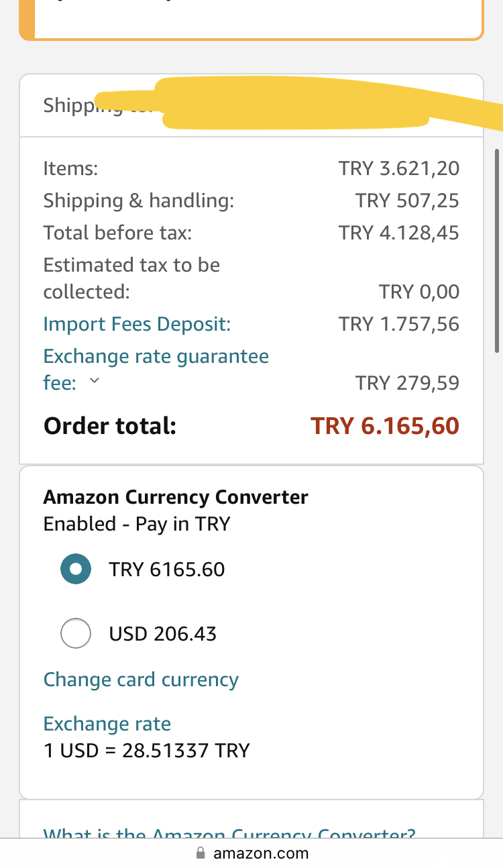503x868 pixels.
Task: Select the TRY 6165.60 radio button
Action: click(x=76, y=569)
